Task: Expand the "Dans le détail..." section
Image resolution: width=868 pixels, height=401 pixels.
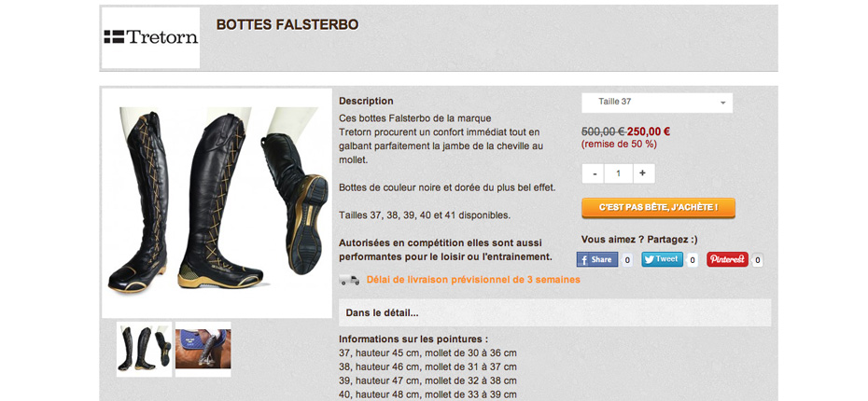Action: pos(554,312)
